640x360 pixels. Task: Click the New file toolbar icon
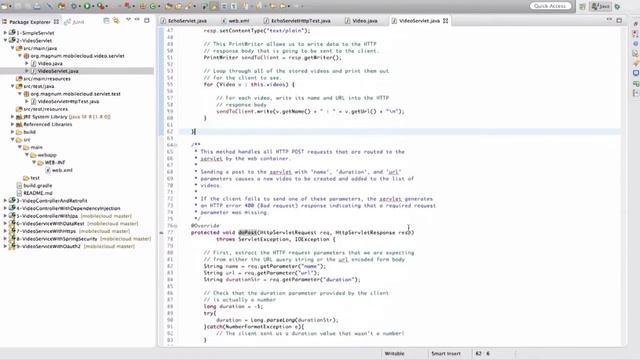(x=5, y=6)
